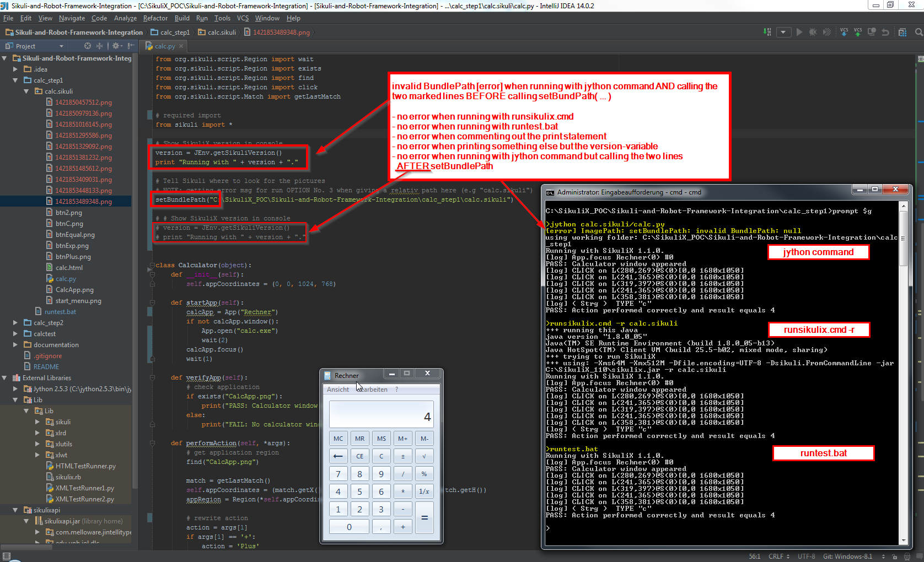Click VCS Update Project icon
The height and width of the screenshot is (562, 924).
click(x=844, y=32)
